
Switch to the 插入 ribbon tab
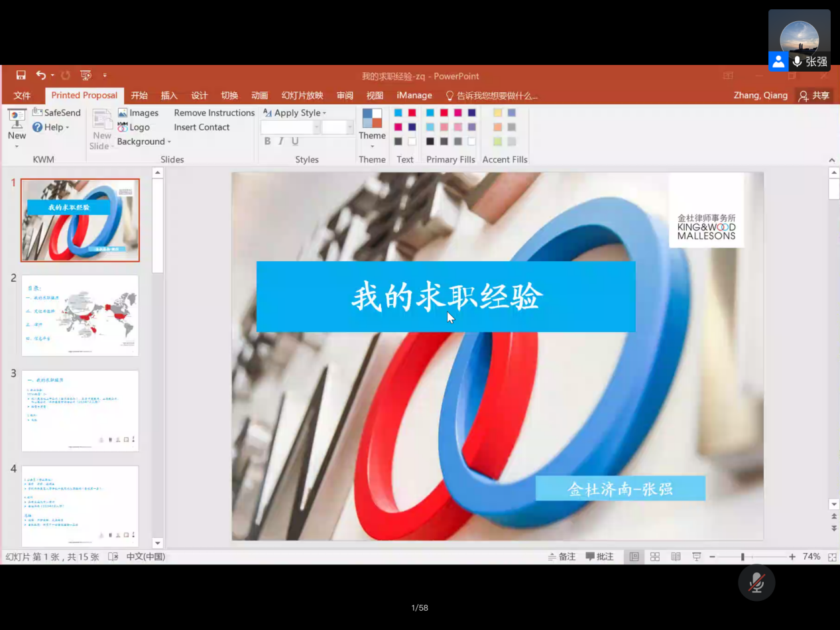coord(169,95)
